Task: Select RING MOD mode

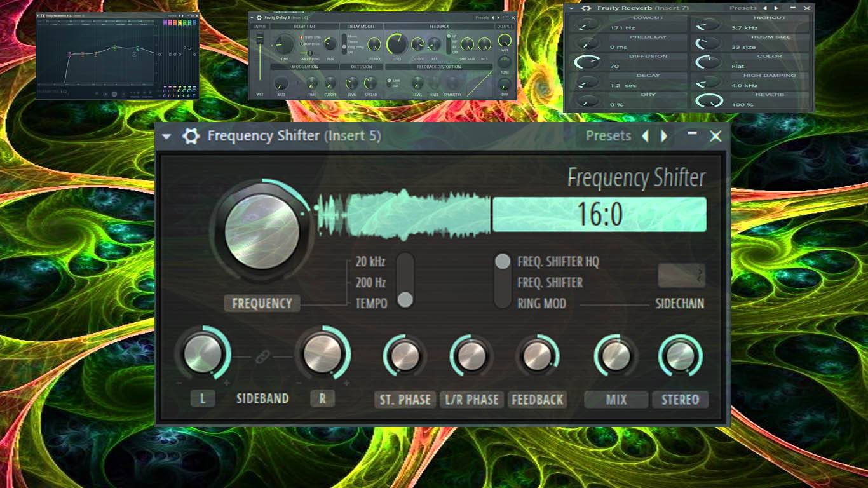Action: (x=541, y=304)
